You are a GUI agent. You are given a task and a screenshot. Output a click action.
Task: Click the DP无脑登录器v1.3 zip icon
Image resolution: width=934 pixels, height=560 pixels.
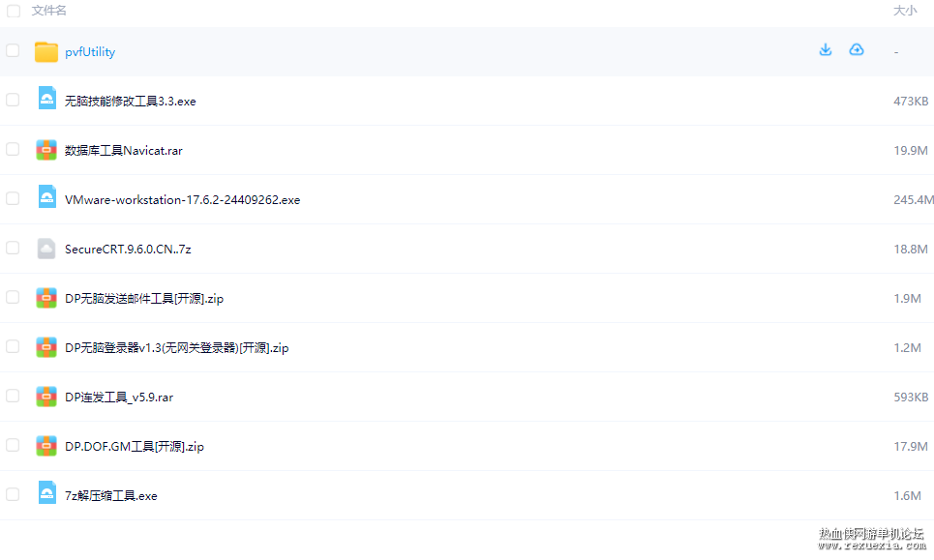(x=45, y=347)
